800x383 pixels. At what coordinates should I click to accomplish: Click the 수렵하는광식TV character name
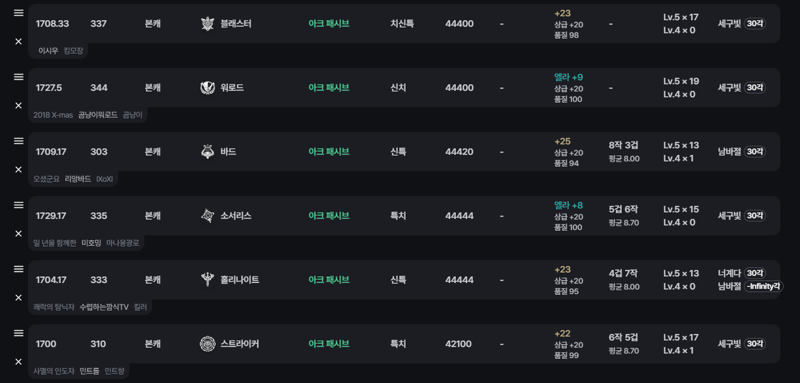pyautogui.click(x=104, y=307)
